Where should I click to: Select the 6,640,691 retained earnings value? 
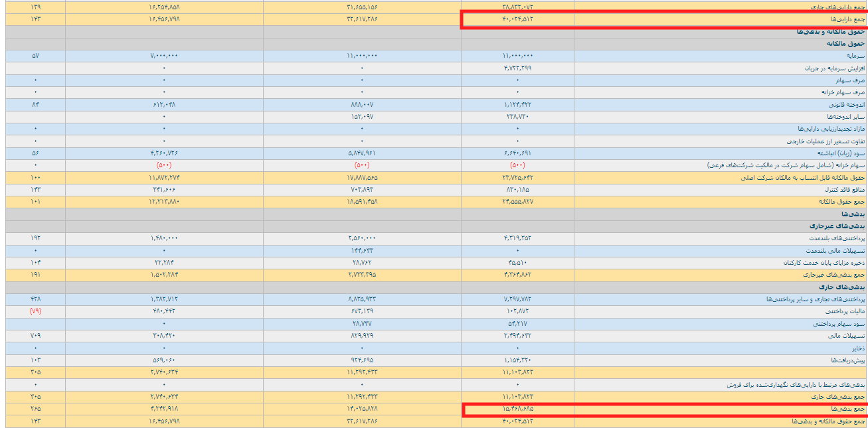click(x=517, y=153)
